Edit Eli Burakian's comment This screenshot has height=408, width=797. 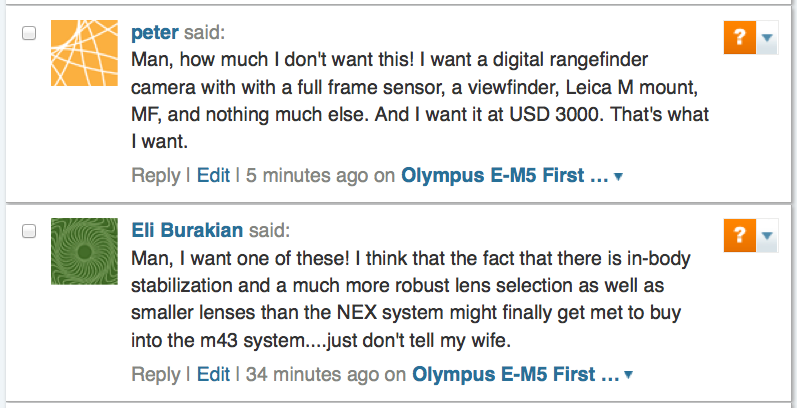pos(213,374)
